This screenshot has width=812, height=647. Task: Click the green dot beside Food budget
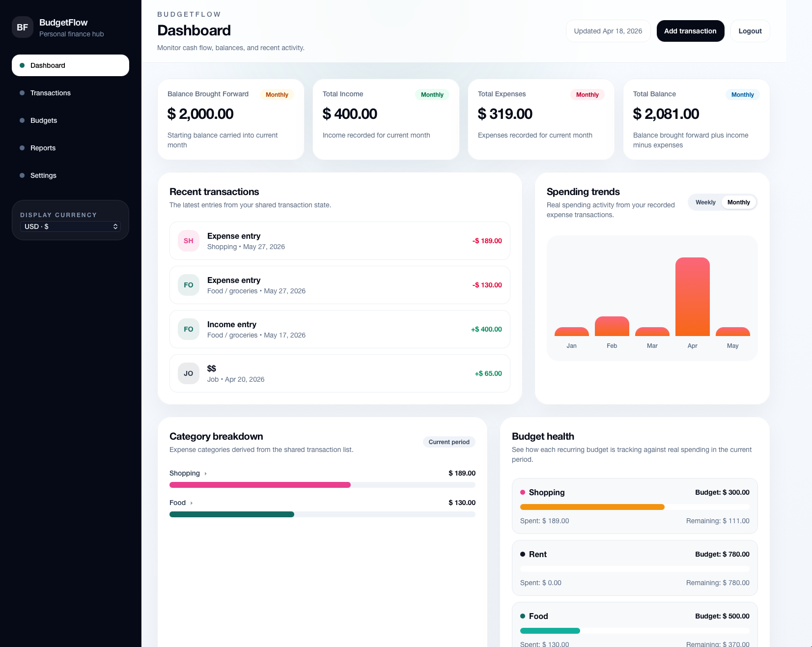523,616
